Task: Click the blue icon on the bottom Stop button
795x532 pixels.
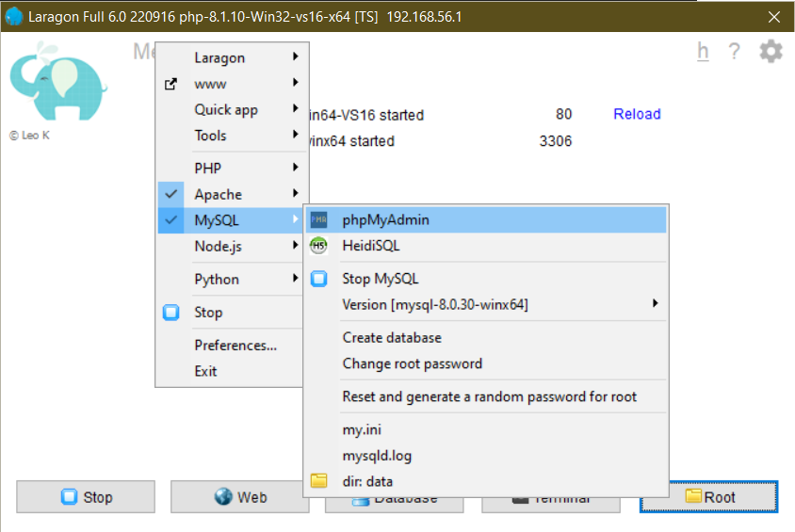Action: tap(69, 496)
